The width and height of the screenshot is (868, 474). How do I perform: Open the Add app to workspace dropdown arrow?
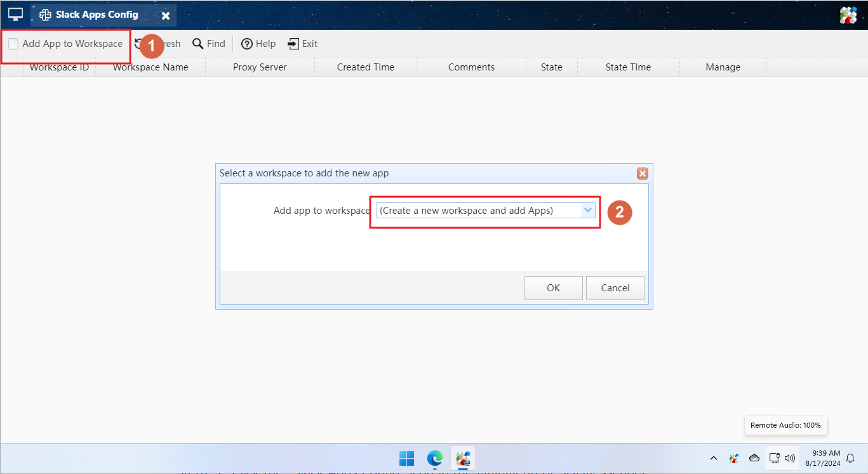point(588,211)
